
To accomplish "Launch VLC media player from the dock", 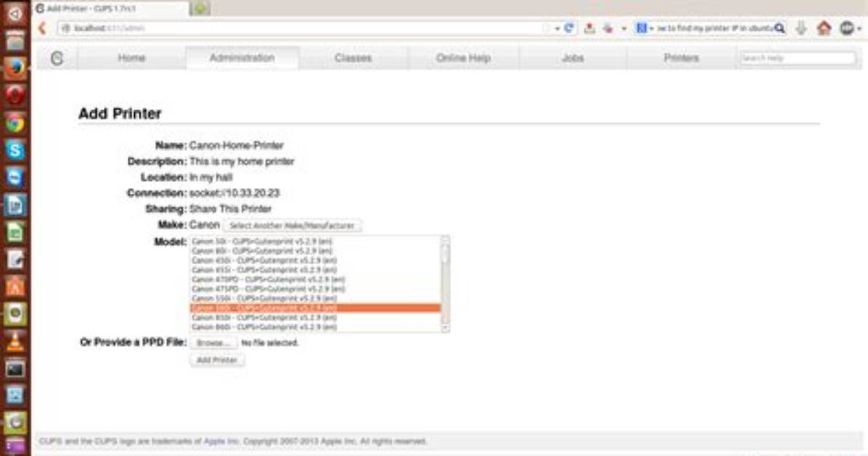I will coord(15,341).
